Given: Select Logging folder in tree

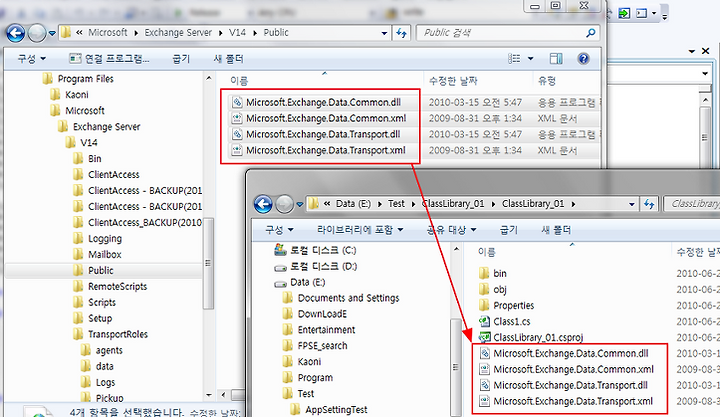Looking at the screenshot, I should 97,238.
